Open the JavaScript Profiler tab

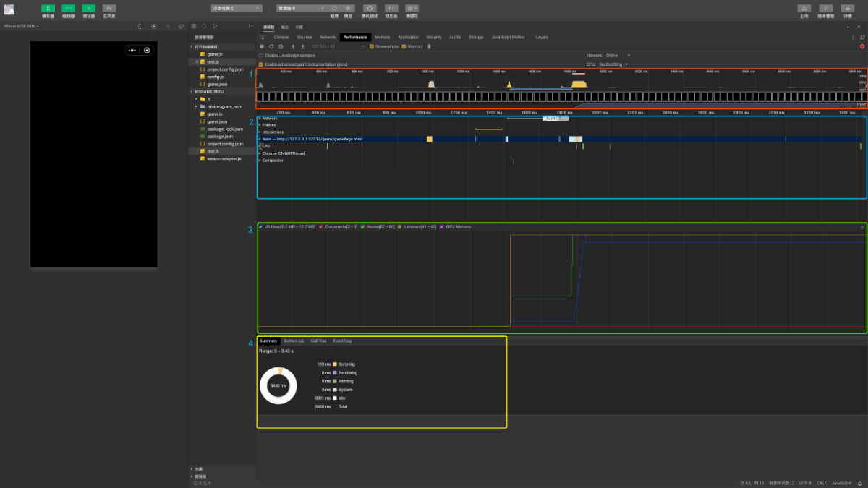pos(509,37)
